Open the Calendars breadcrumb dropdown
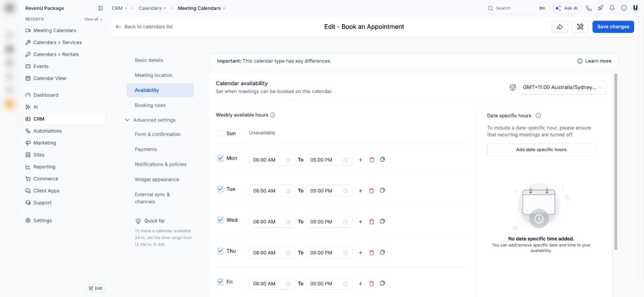The height and width of the screenshot is (297, 644). (152, 8)
